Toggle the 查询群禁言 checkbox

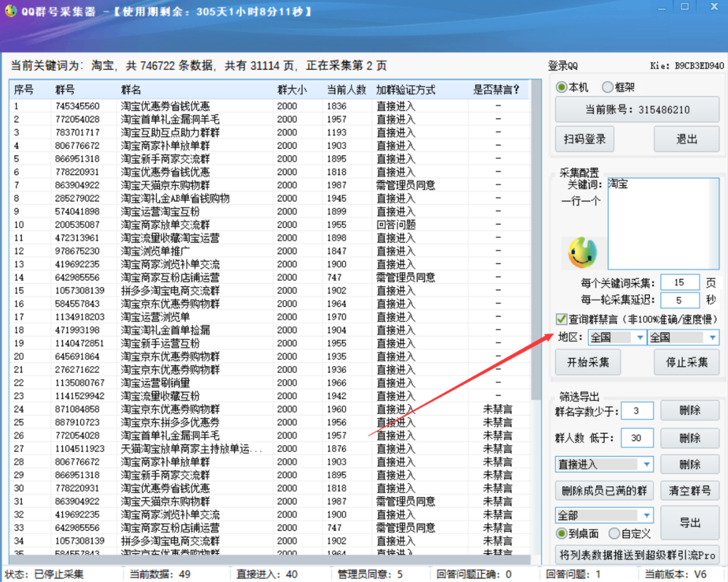pos(561,320)
